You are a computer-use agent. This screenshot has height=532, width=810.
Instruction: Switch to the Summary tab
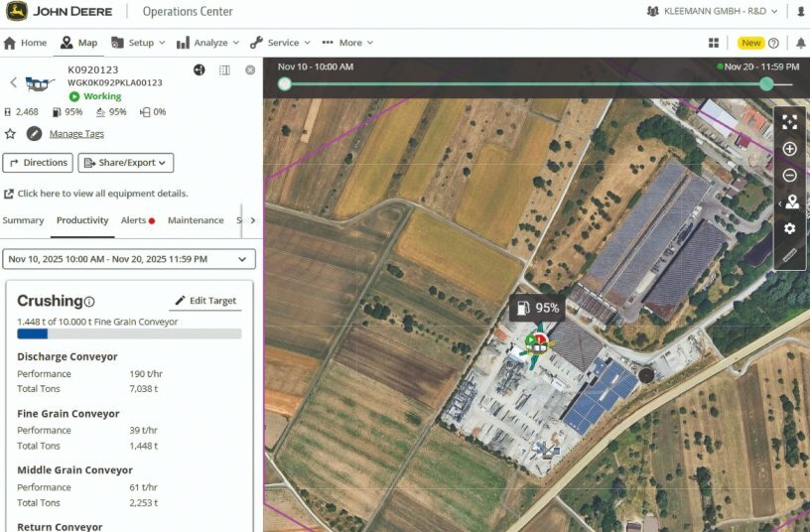(x=23, y=220)
